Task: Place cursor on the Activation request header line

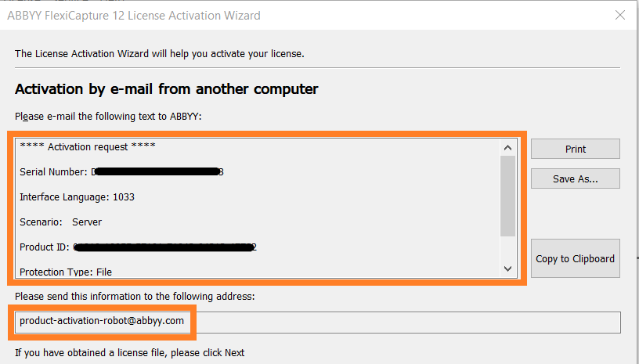Action: (x=88, y=146)
